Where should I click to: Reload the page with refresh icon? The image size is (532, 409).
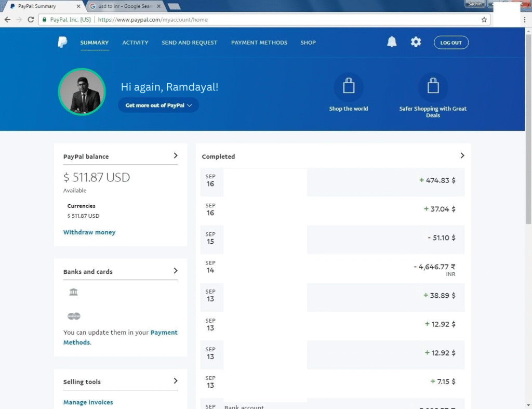click(x=31, y=20)
